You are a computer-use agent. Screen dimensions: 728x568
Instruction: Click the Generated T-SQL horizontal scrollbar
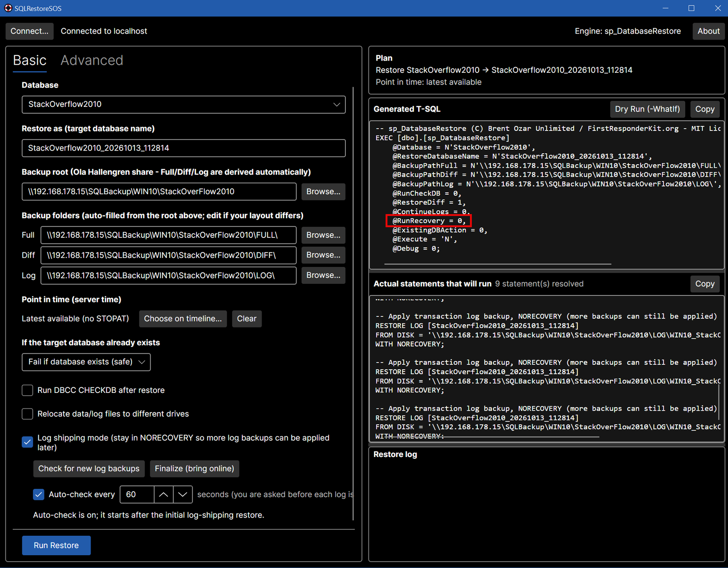tap(498, 264)
